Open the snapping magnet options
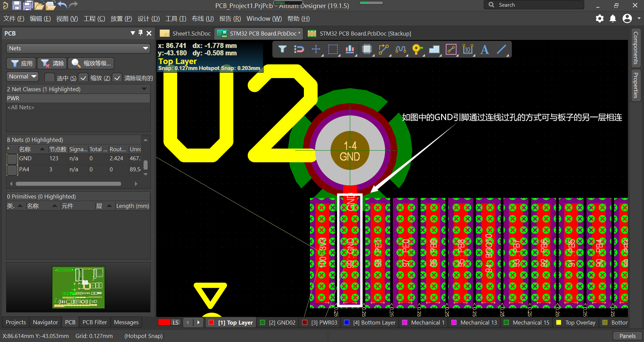644x342 pixels. coord(299,49)
